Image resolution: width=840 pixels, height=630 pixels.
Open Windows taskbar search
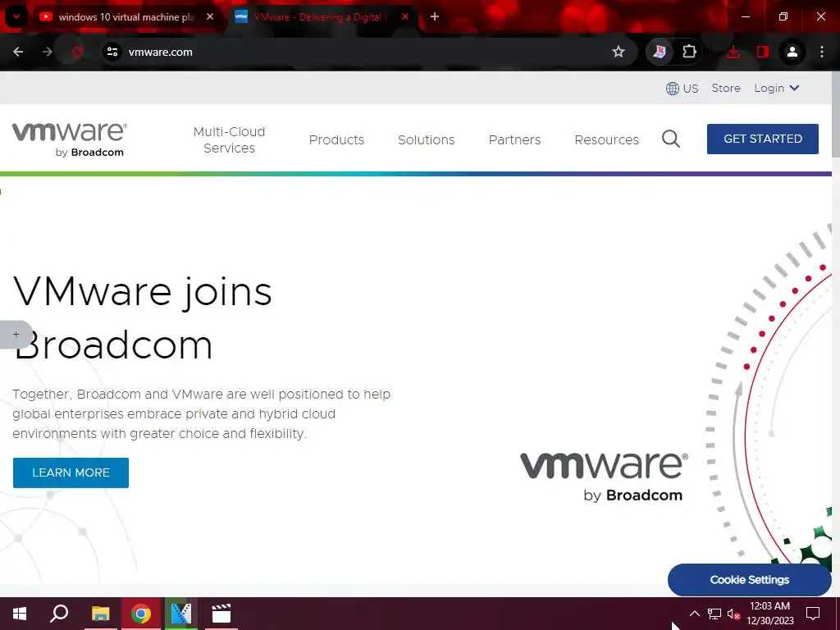tap(59, 614)
